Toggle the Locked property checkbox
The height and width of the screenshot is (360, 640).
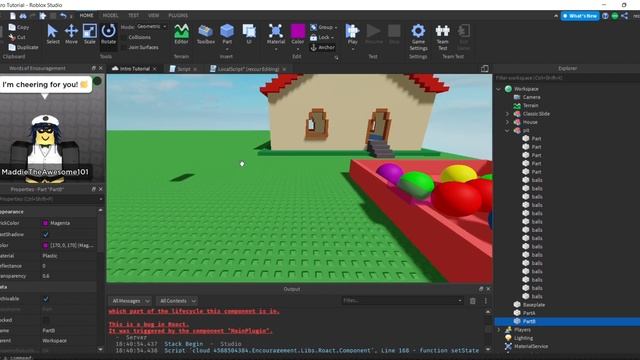46,320
